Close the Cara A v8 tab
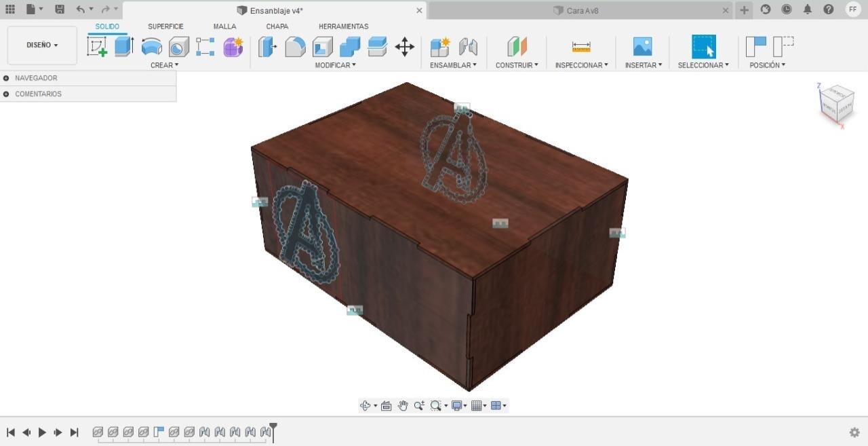 (726, 10)
